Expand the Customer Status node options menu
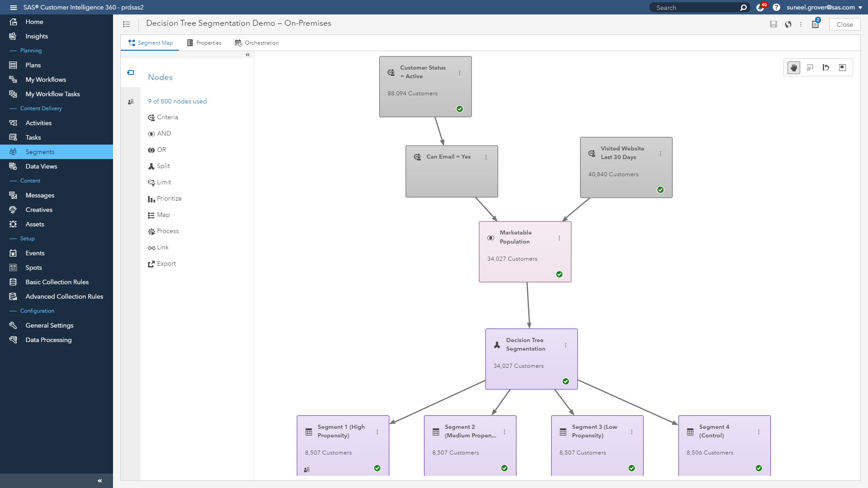Image resolution: width=868 pixels, height=488 pixels. pos(460,73)
